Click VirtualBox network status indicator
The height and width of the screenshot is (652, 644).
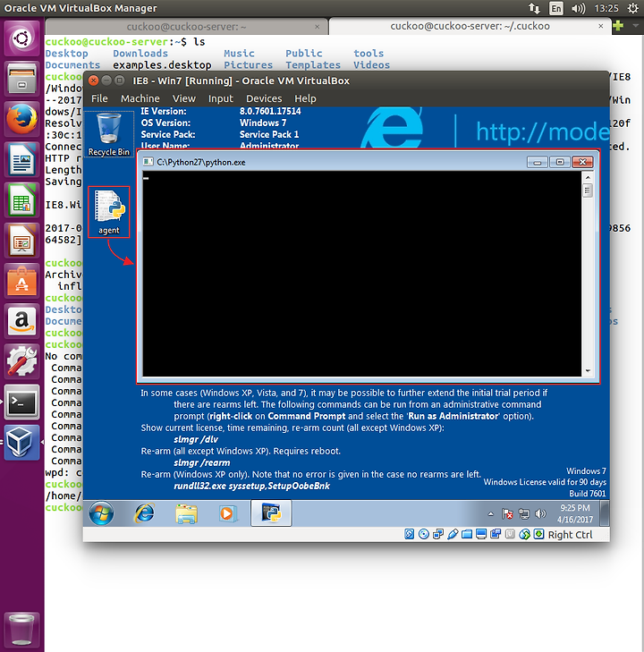[x=437, y=534]
